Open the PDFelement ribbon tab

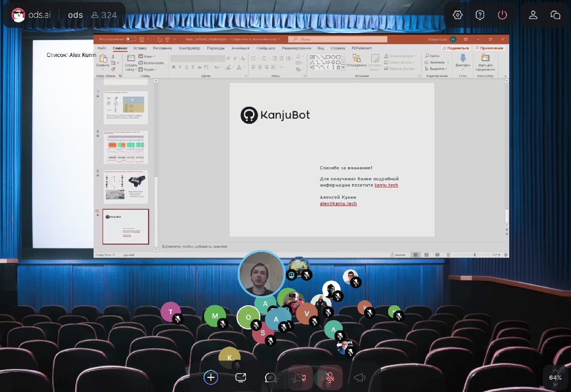pos(362,48)
